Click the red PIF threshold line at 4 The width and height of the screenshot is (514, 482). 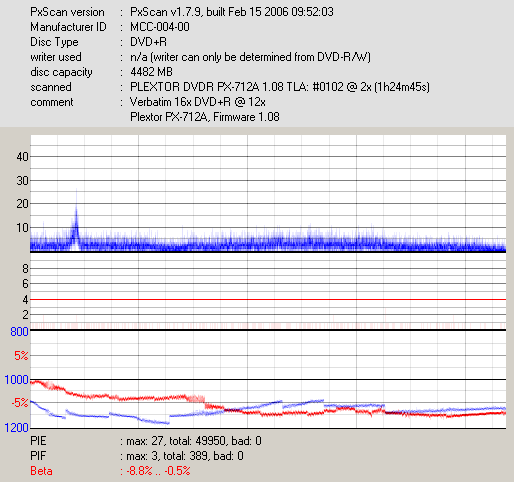(268, 299)
